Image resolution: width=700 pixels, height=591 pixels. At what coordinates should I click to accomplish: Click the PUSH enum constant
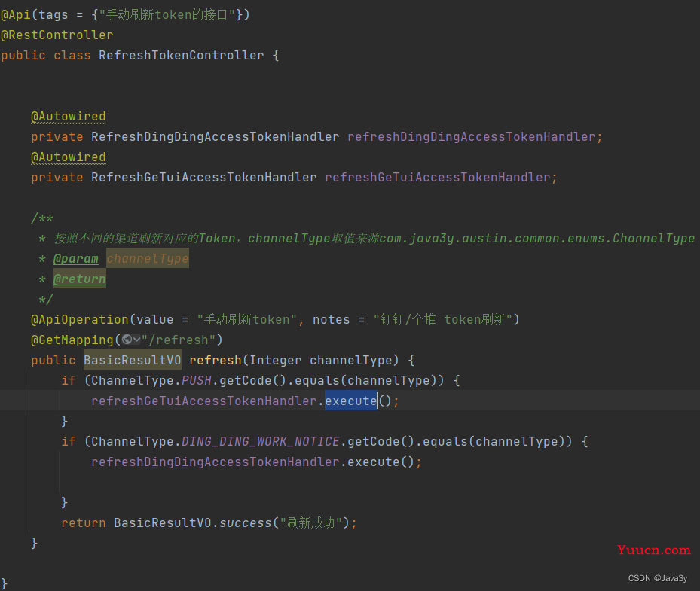[x=197, y=380]
